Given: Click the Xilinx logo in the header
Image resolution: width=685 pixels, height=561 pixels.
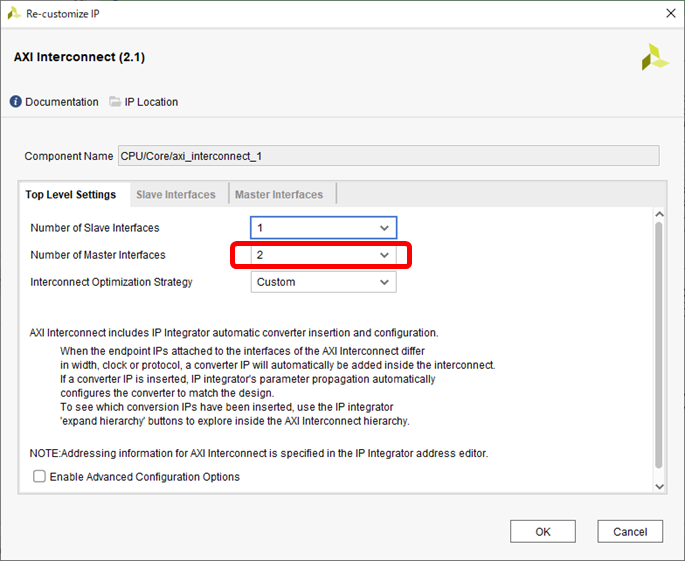Looking at the screenshot, I should [655, 57].
